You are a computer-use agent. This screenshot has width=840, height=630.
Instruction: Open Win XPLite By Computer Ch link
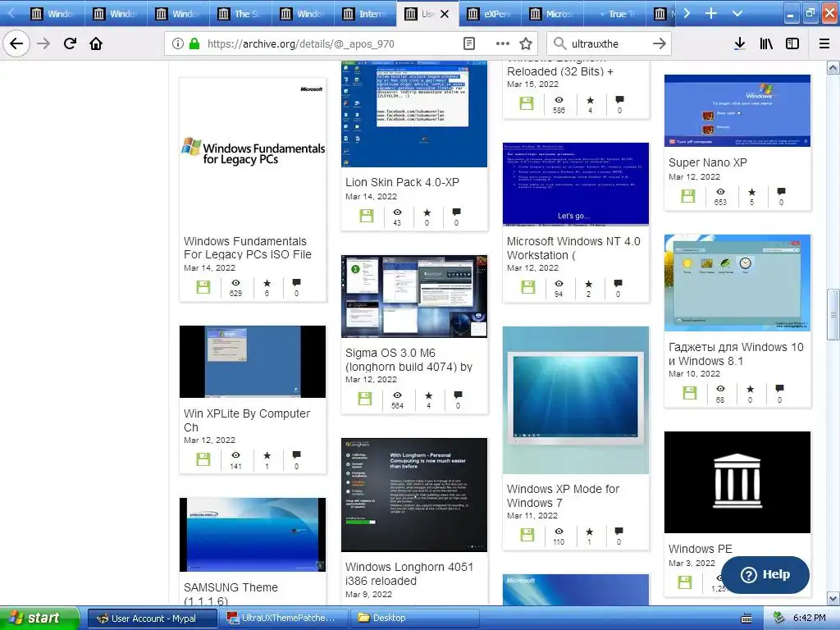246,420
